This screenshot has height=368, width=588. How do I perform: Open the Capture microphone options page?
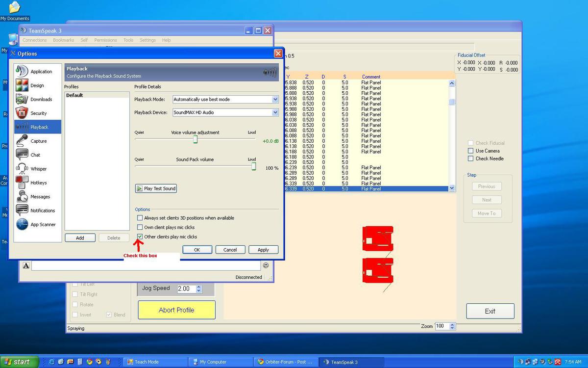[x=38, y=141]
